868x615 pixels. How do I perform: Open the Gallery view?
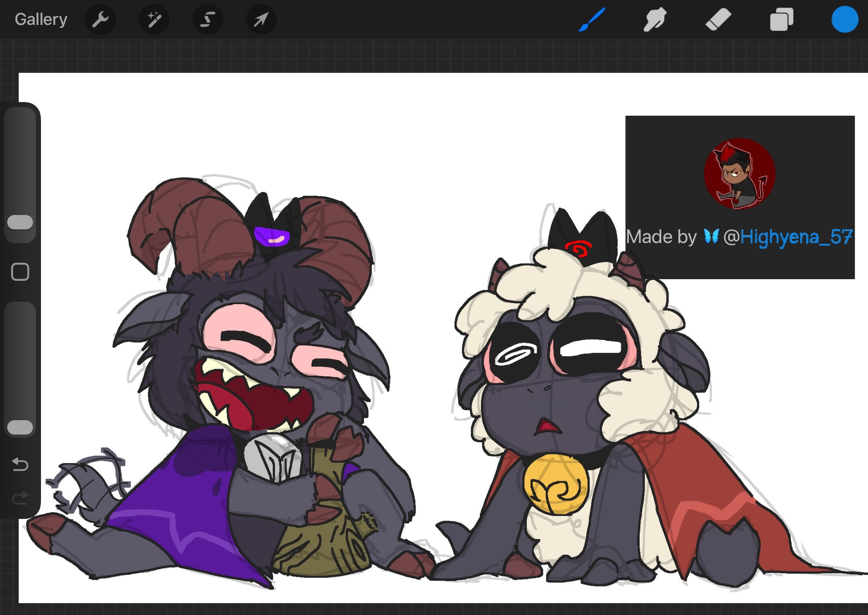[x=41, y=19]
